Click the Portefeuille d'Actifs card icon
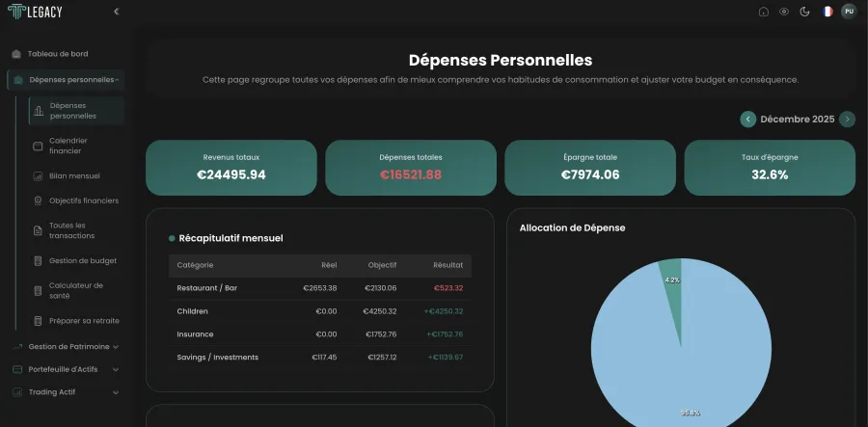The image size is (868, 427). 17,369
